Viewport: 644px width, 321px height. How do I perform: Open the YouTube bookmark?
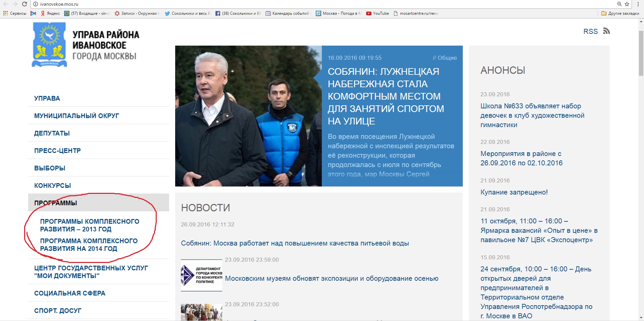(378, 13)
